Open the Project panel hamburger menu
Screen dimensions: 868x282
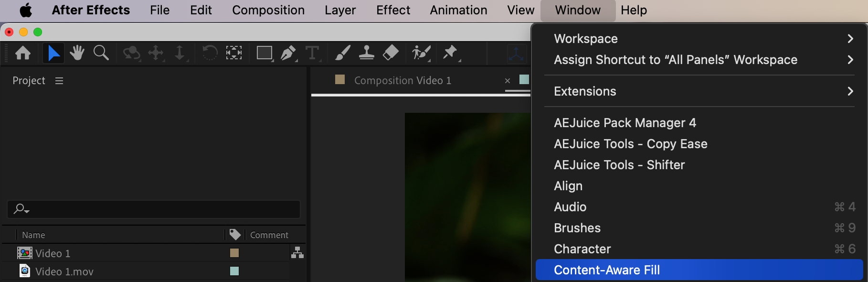pos(59,81)
